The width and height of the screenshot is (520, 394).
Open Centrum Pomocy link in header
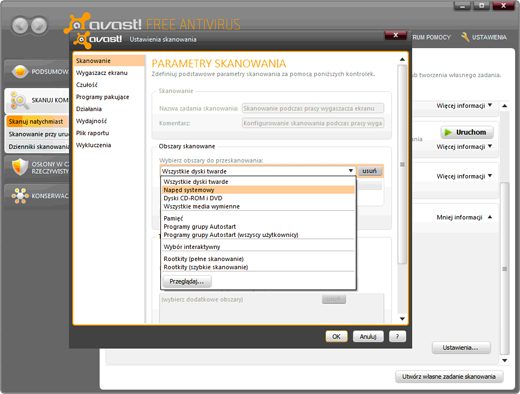(x=431, y=37)
